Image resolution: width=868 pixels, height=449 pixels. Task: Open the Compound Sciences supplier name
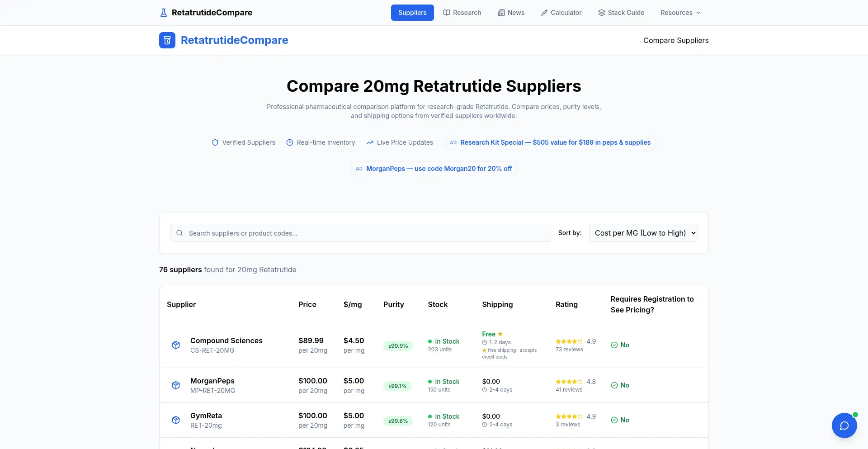(x=226, y=340)
